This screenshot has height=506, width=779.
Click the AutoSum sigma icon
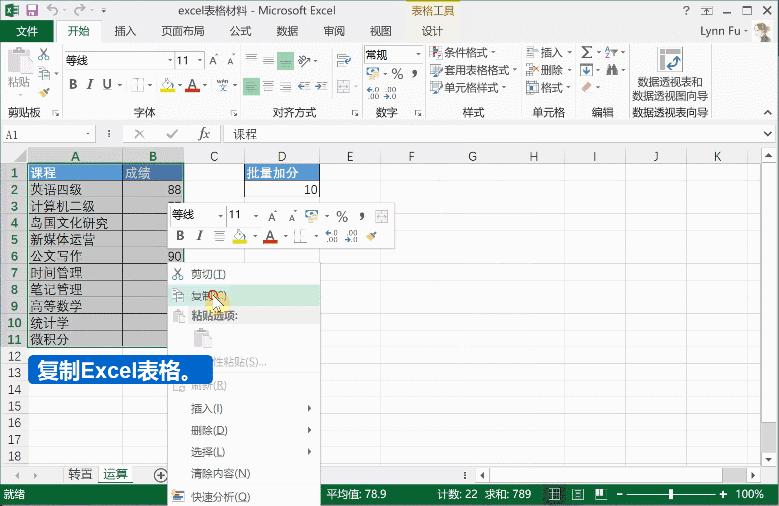point(587,52)
